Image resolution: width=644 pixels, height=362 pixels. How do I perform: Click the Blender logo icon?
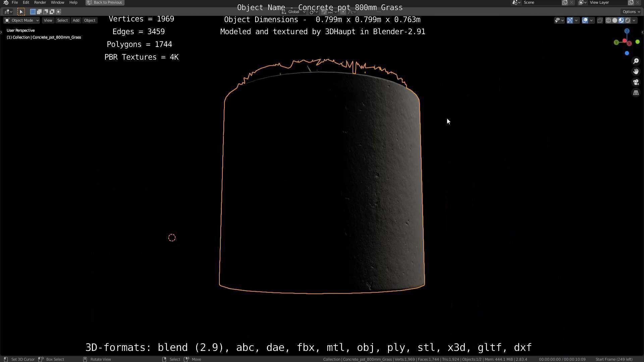(x=5, y=2)
